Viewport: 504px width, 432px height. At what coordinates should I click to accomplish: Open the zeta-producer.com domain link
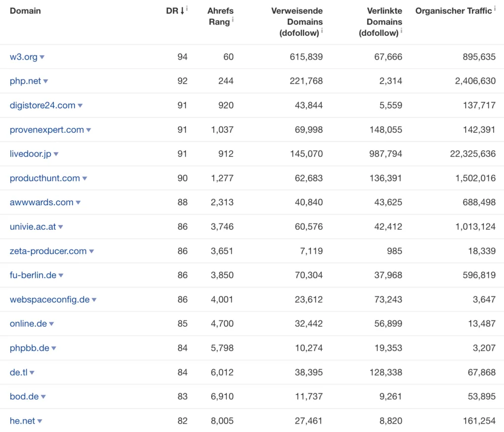click(x=48, y=251)
